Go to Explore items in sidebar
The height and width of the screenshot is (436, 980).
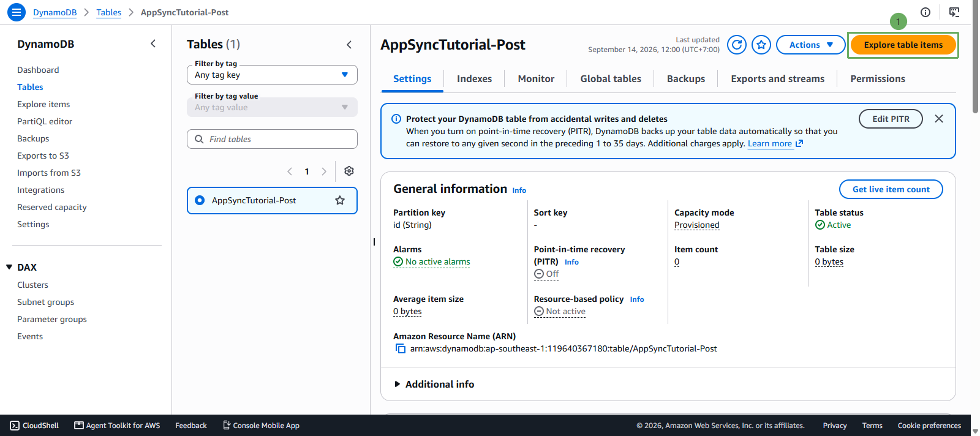pyautogui.click(x=43, y=104)
